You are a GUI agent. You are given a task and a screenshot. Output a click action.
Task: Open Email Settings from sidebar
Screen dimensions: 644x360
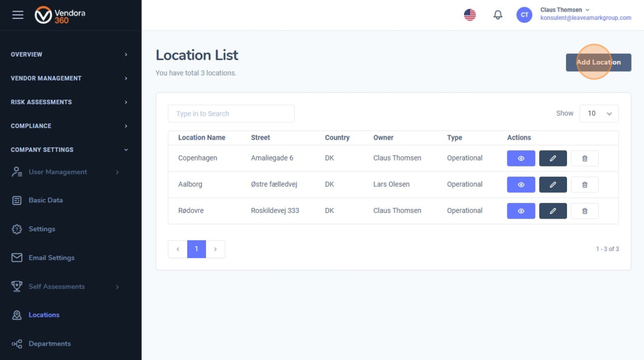[x=51, y=258]
